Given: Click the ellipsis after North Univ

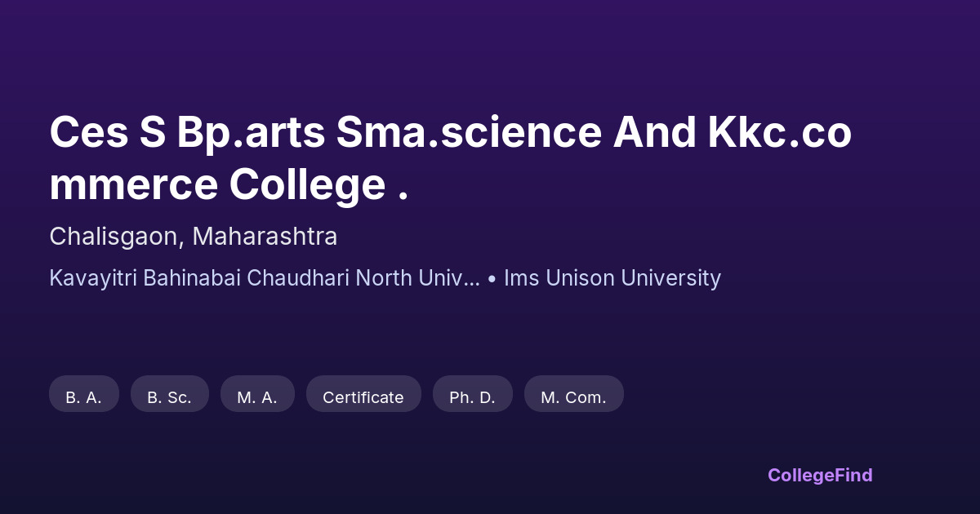Looking at the screenshot, I should pyautogui.click(x=473, y=280).
